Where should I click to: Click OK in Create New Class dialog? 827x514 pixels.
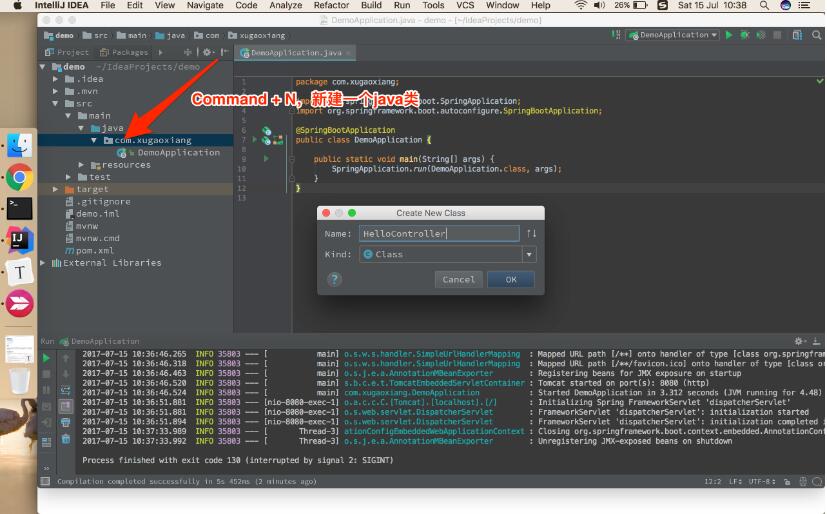tap(511, 279)
